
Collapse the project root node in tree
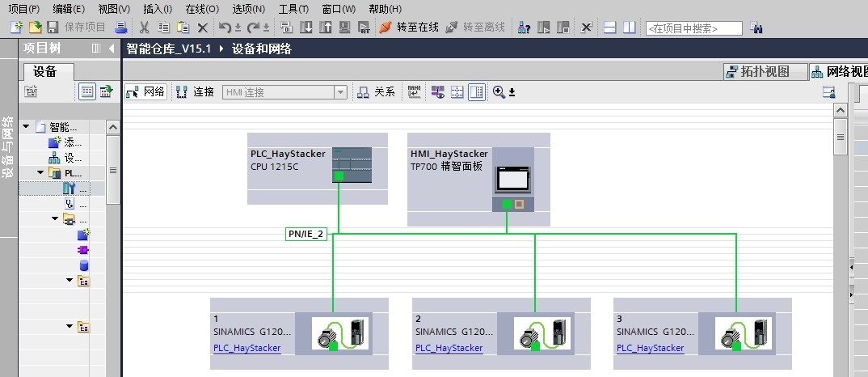click(x=26, y=127)
